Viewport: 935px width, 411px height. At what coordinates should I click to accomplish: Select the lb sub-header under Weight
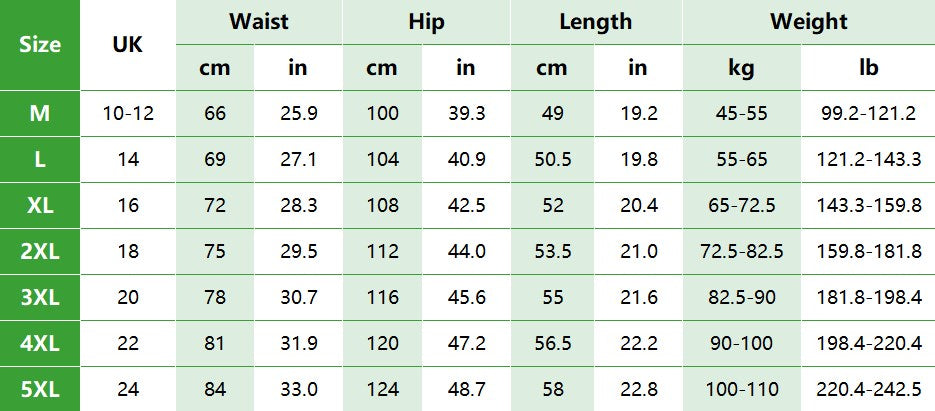[x=868, y=68]
